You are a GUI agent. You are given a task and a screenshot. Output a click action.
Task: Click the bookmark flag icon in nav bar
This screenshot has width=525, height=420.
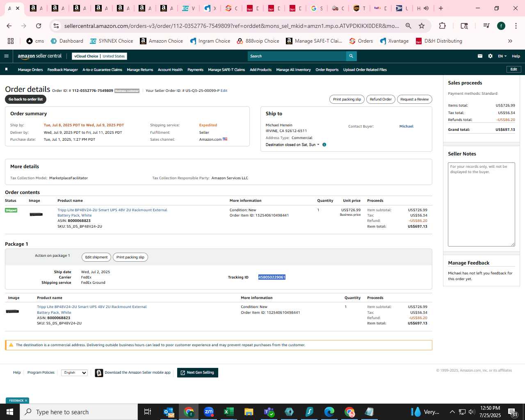[x=6, y=69]
